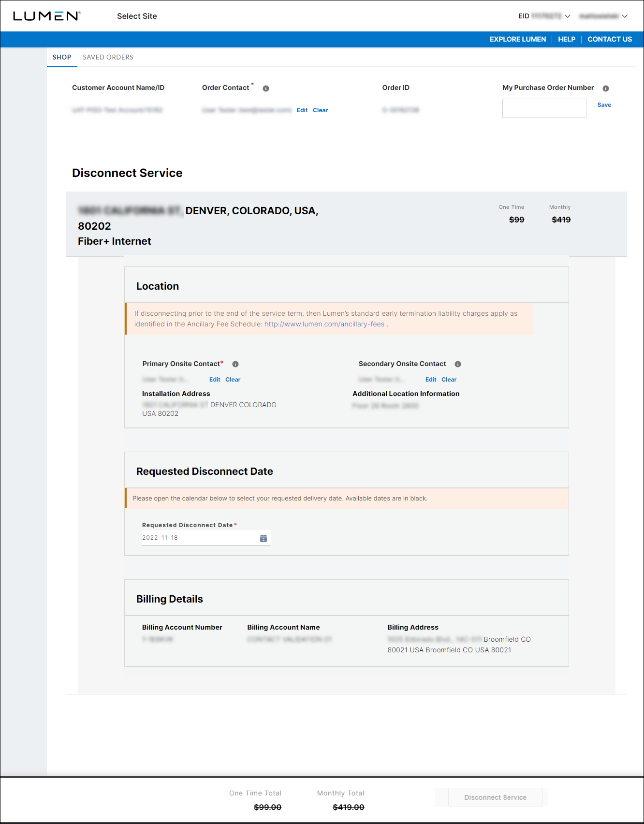Clear the Primary Onsite Contact
This screenshot has width=644, height=824.
coord(233,380)
